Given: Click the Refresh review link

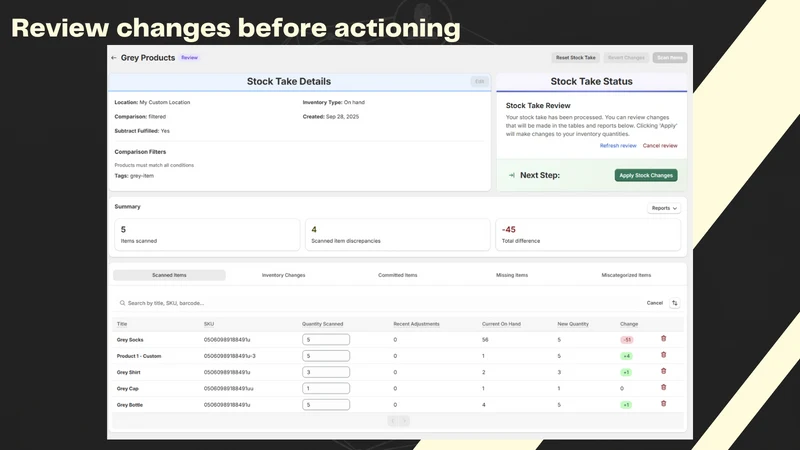Looking at the screenshot, I should 618,146.
